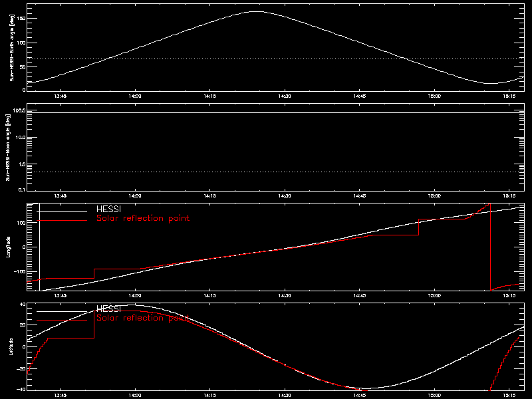Viewport: 532px width, 399px height.
Task: Select the 'Longitude' axis title
Action: pos(8,247)
